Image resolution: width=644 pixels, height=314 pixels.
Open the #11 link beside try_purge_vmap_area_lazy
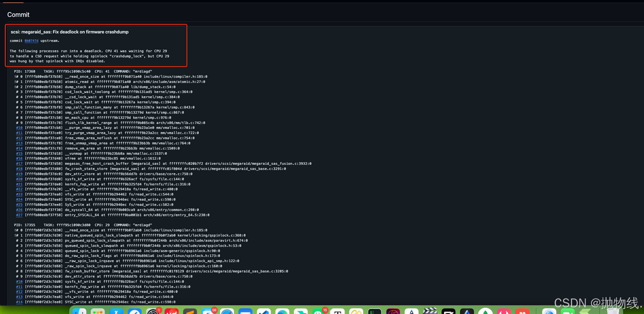(x=19, y=133)
